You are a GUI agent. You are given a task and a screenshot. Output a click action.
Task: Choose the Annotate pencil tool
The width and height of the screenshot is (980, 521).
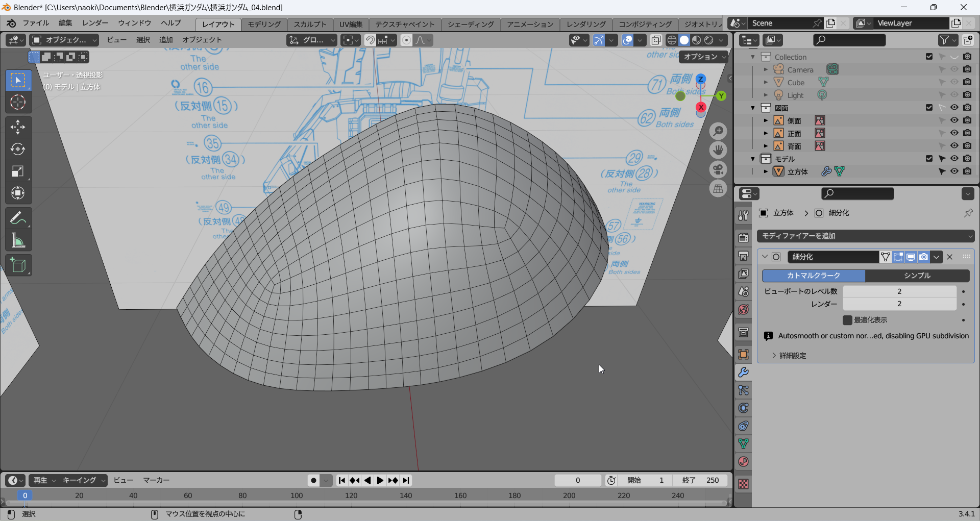tap(18, 218)
